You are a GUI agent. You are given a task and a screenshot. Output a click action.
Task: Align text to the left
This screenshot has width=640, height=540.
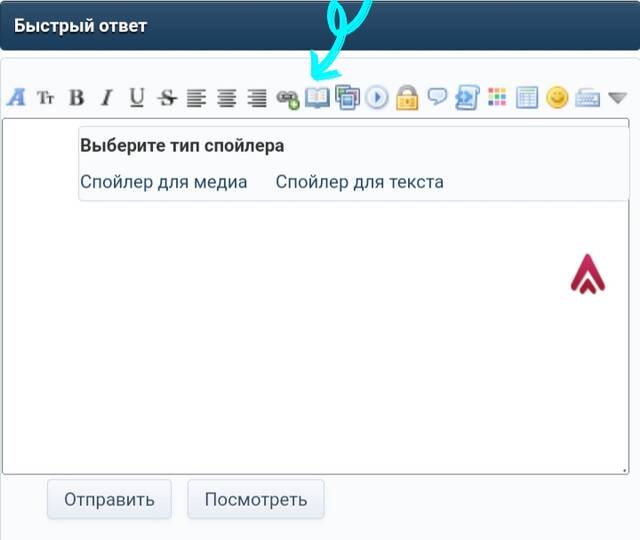click(x=196, y=98)
